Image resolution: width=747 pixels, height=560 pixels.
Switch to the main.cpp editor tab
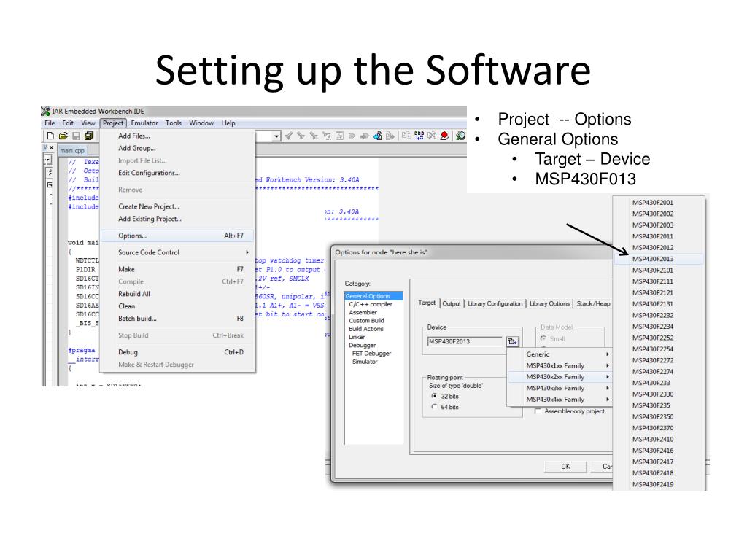tap(72, 150)
